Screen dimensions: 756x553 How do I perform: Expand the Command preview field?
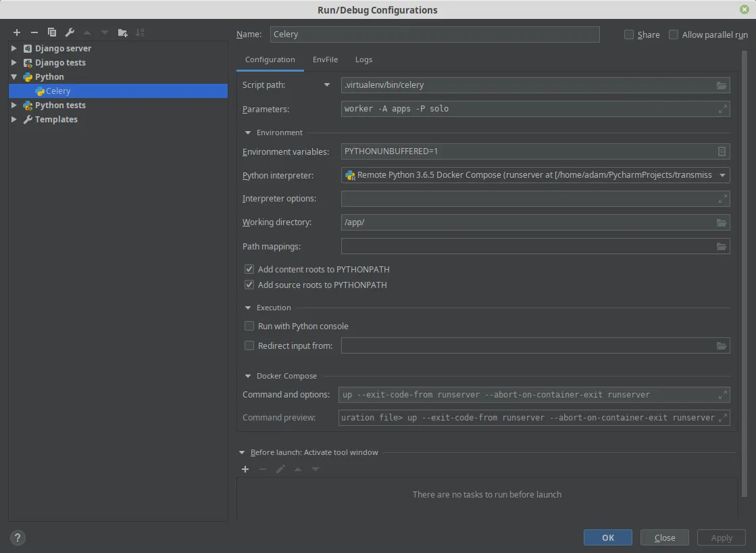click(x=722, y=418)
